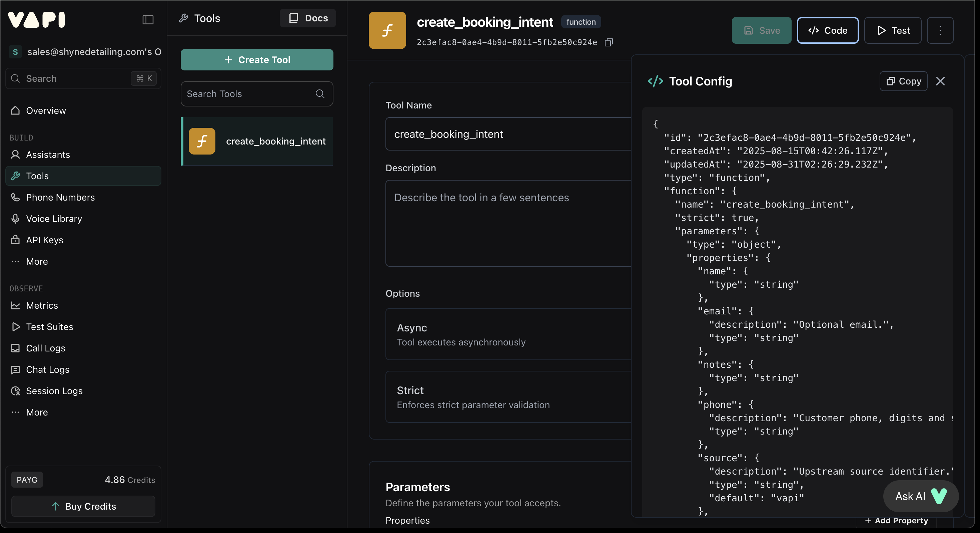Select the create_booking_intent function icon
980x533 pixels.
[x=202, y=141]
